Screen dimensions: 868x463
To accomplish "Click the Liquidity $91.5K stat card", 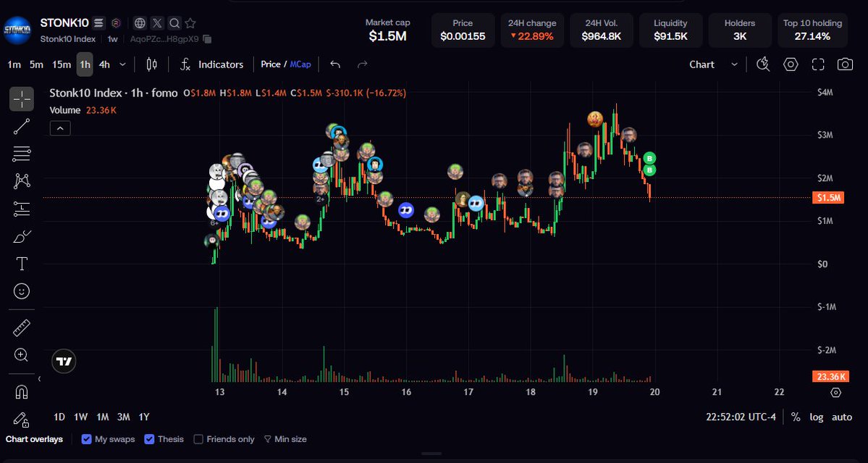I will pos(670,30).
